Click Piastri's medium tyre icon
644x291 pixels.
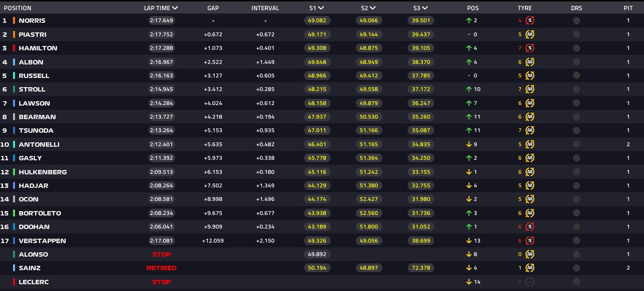pyautogui.click(x=530, y=34)
